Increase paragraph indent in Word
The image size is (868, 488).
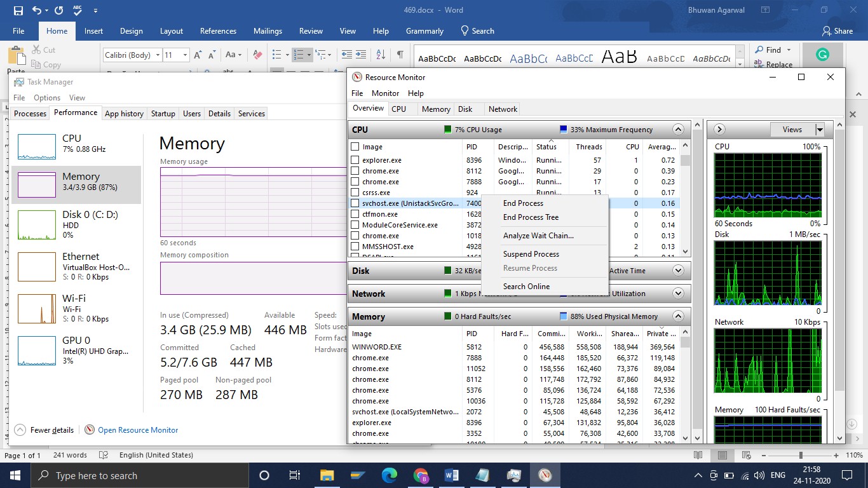click(x=362, y=55)
